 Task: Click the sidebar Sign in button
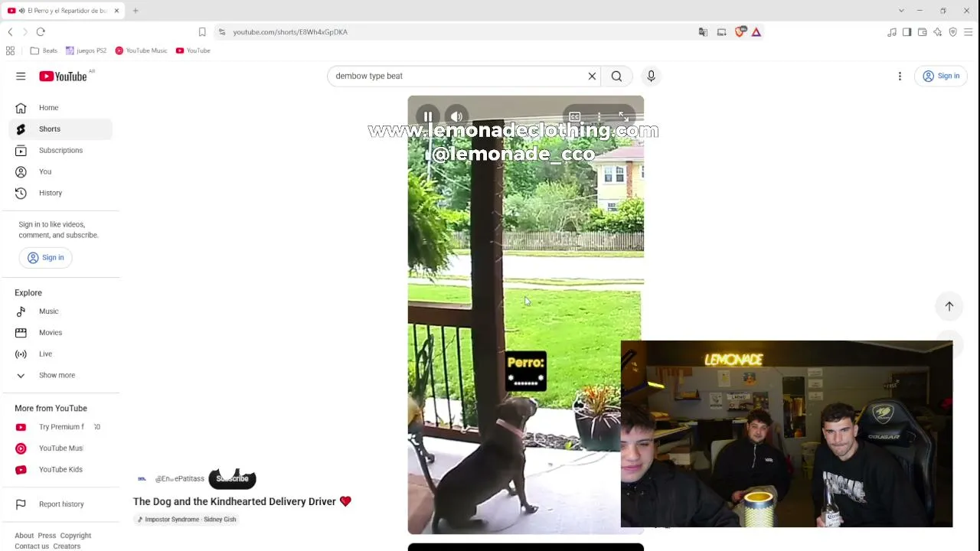pos(45,258)
